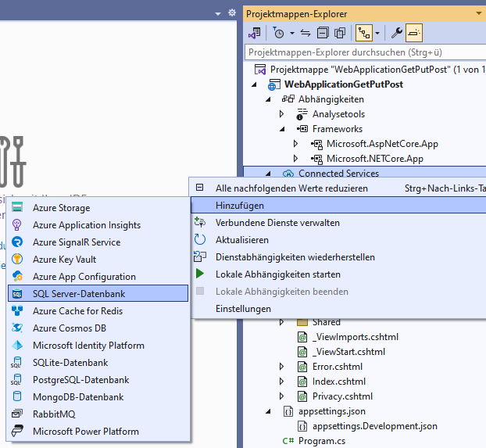Expand Microsoft.AspNetCore.App node
Image resolution: width=486 pixels, height=448 pixels.
click(295, 144)
